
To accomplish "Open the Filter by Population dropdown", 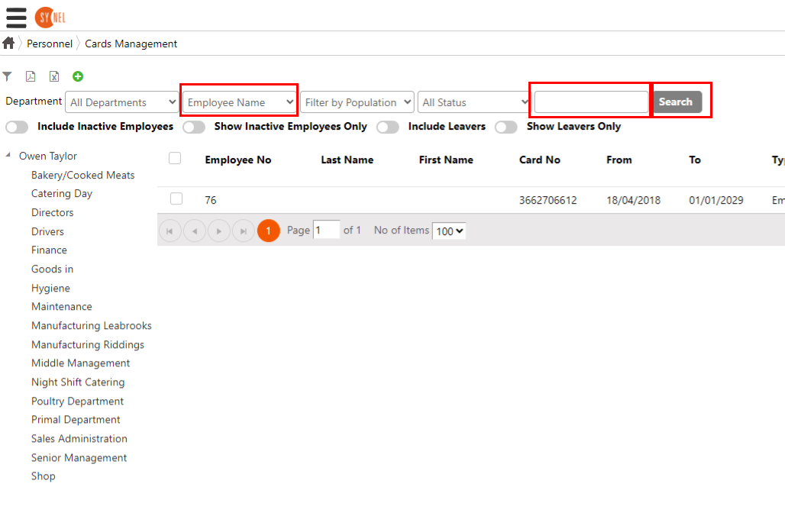I will (357, 102).
